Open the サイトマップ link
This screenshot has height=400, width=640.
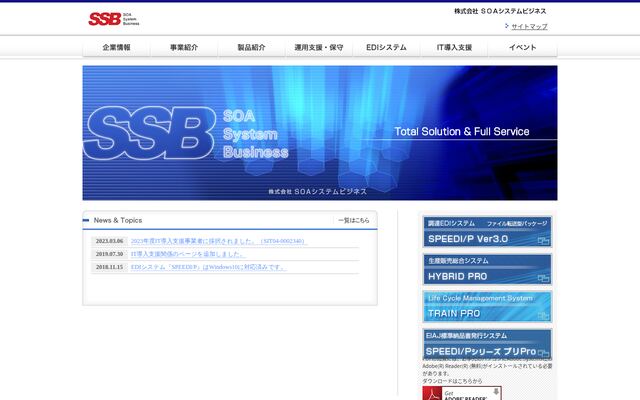529,27
